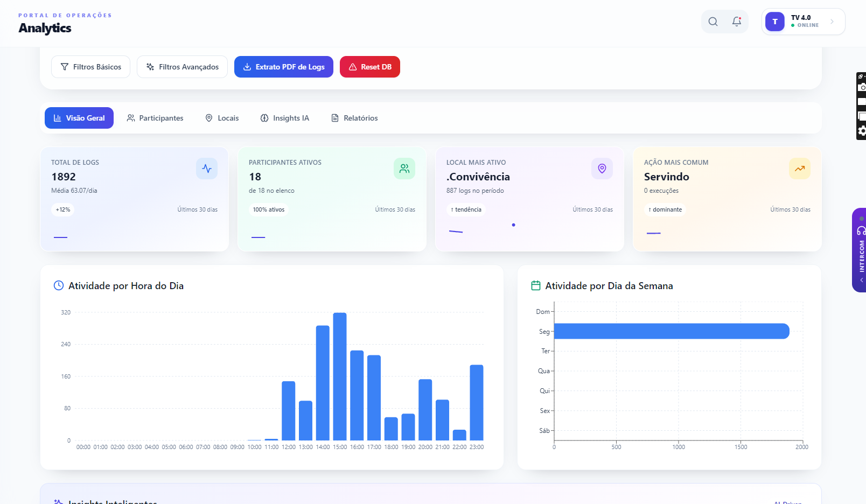Open the Participantes tab

click(155, 118)
